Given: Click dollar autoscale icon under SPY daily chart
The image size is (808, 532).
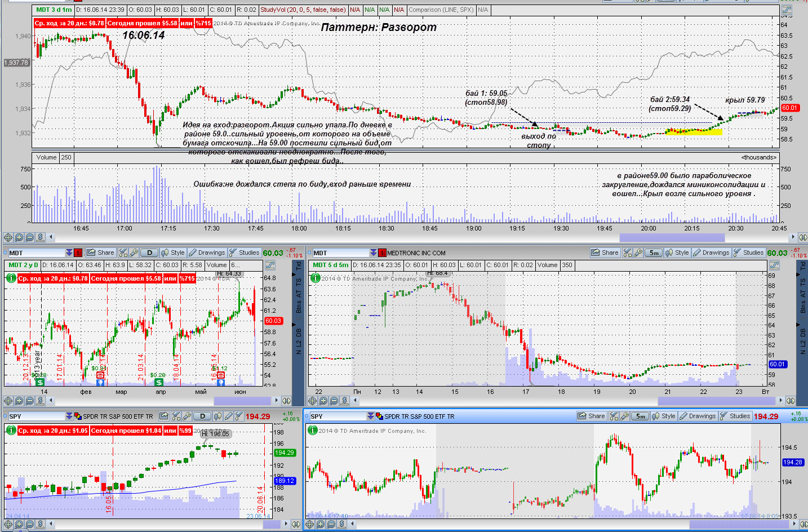Looking at the screenshot, I should (x=40, y=524).
